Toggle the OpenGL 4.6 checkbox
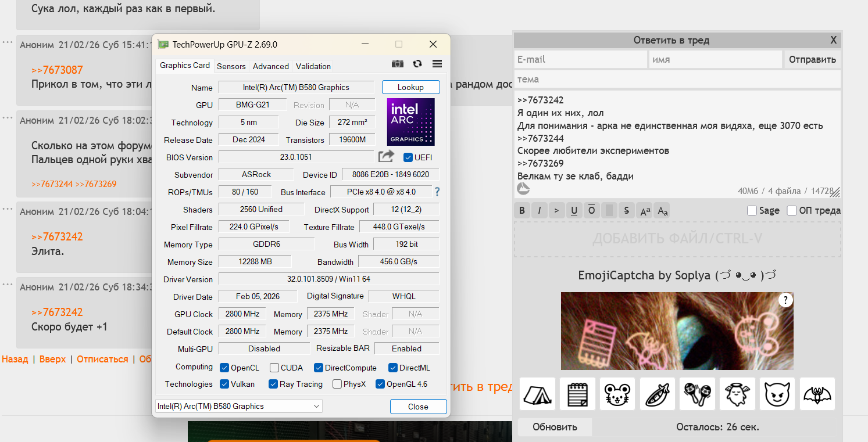Screen dimensions: 868x442 coord(380,384)
